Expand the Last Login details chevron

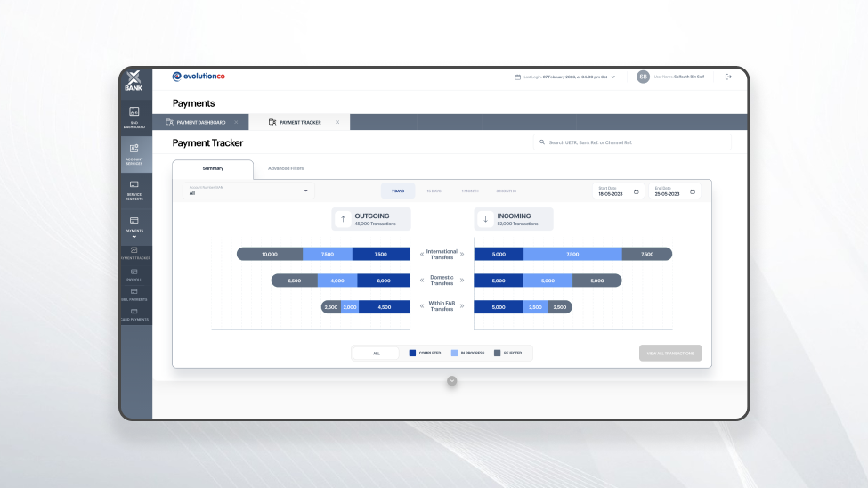(x=613, y=77)
